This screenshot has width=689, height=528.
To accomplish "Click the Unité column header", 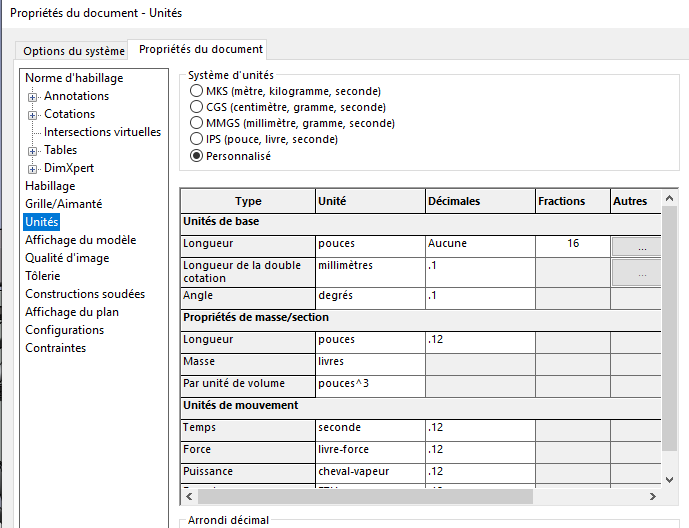I will [x=370, y=201].
